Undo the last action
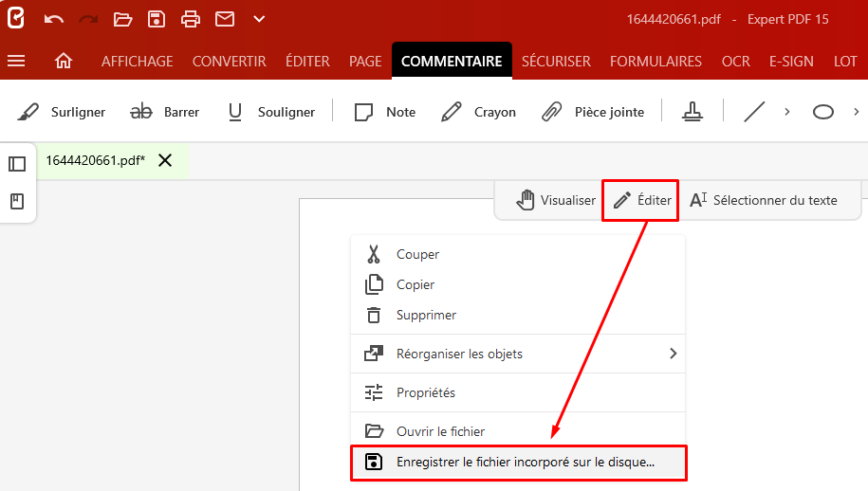 coord(54,19)
